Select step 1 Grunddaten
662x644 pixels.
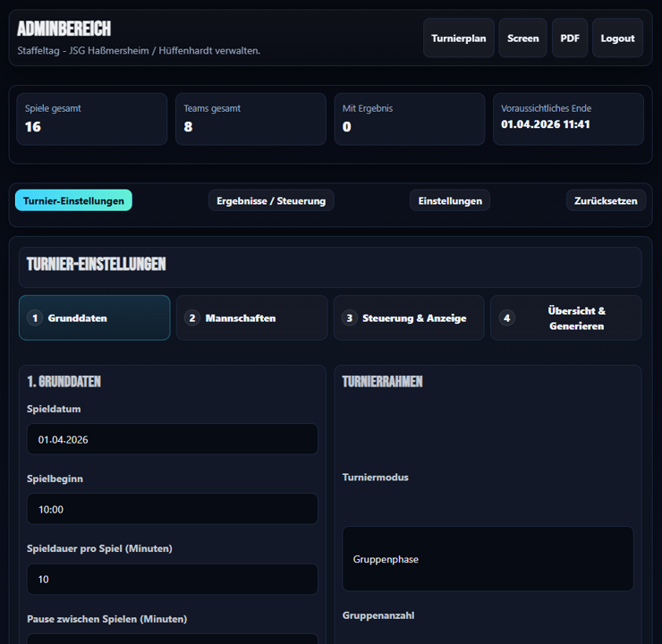pyautogui.click(x=94, y=318)
